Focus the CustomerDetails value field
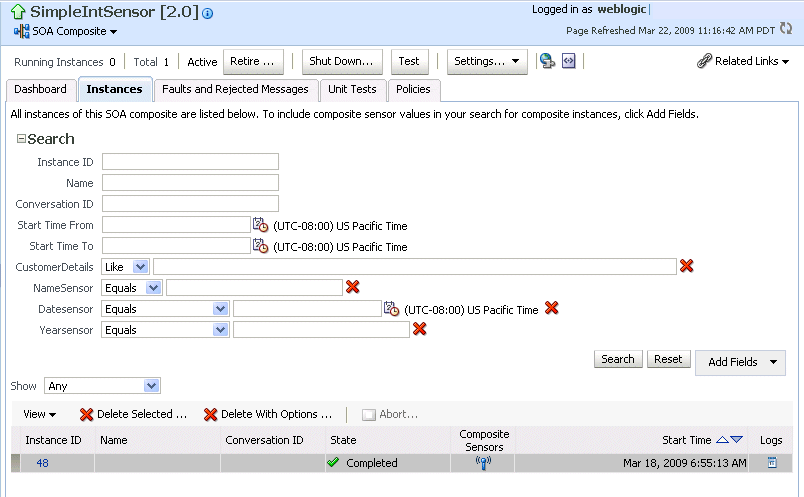 (415, 267)
